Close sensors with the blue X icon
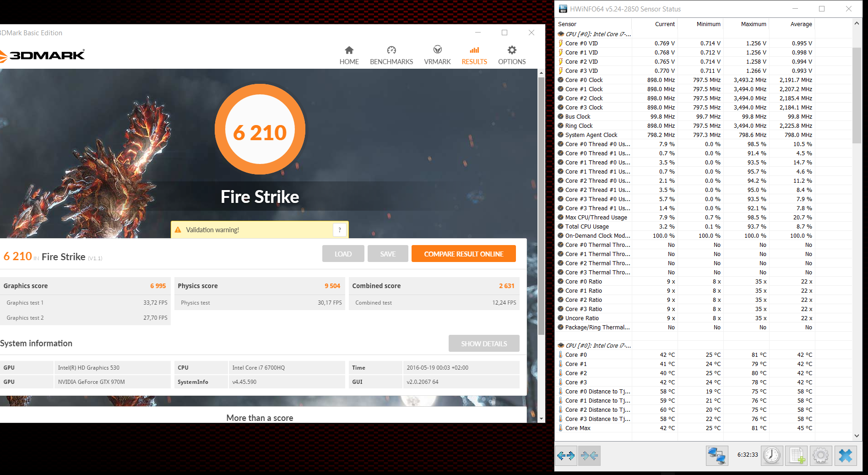 tap(846, 455)
